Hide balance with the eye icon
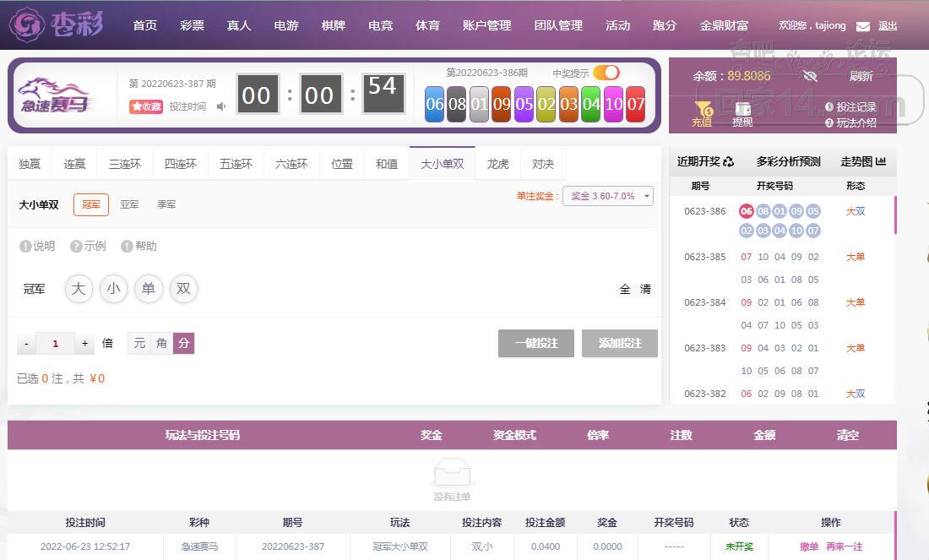929x560 pixels. pos(810,76)
